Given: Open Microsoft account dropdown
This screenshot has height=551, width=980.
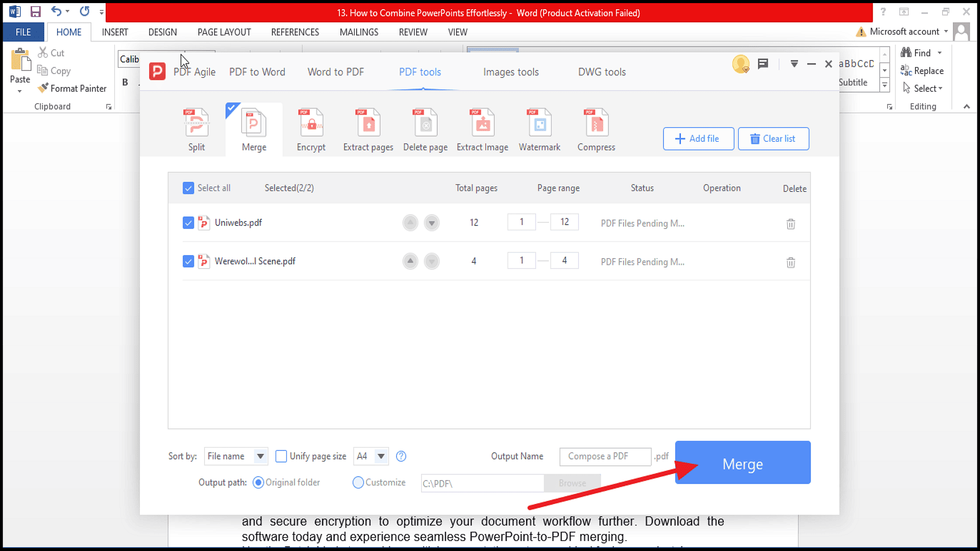Looking at the screenshot, I should pos(946,32).
